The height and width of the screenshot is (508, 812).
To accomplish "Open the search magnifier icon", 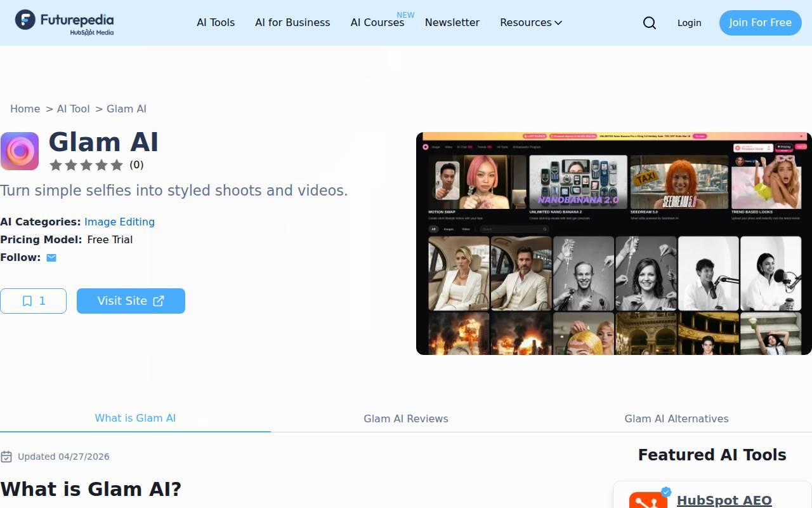I will click(x=650, y=23).
